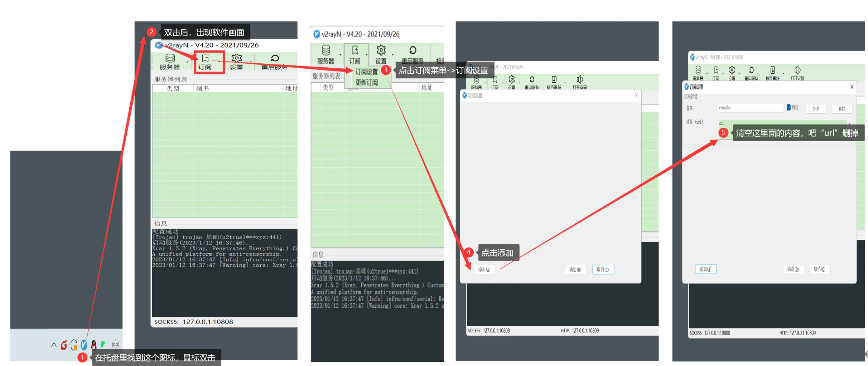
Task: Open the QQ penguin tray icon
Action: point(94,345)
